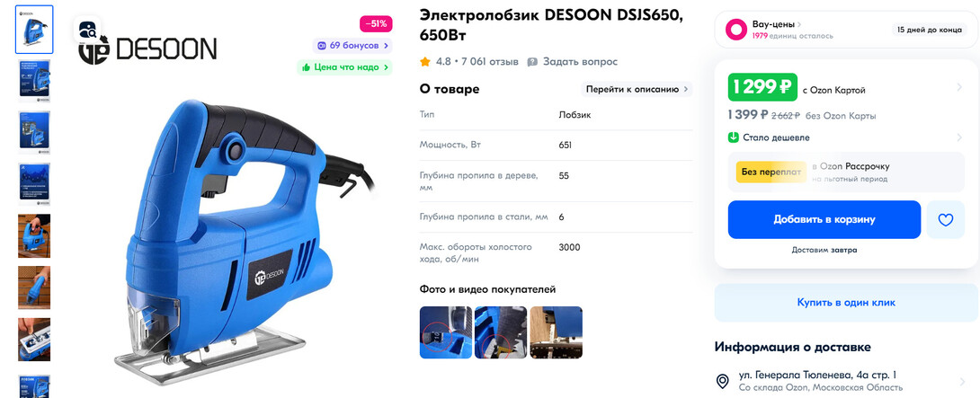Screen dimensions: 980x398
Task: Open '7 061 отзыв' reviews link
Action: [491, 62]
